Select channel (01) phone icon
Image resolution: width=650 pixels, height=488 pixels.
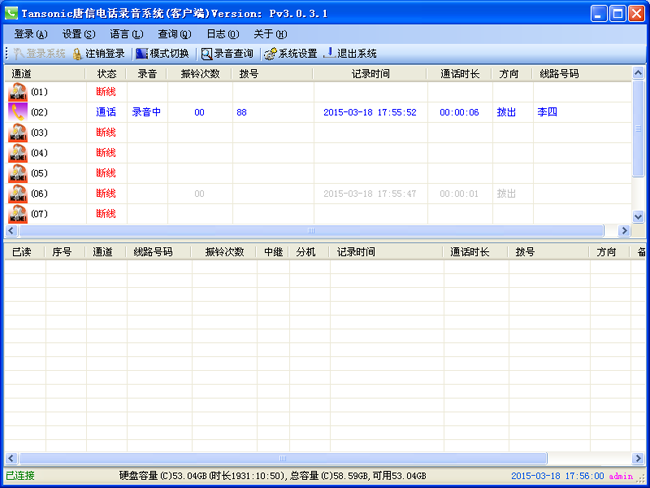[x=18, y=92]
